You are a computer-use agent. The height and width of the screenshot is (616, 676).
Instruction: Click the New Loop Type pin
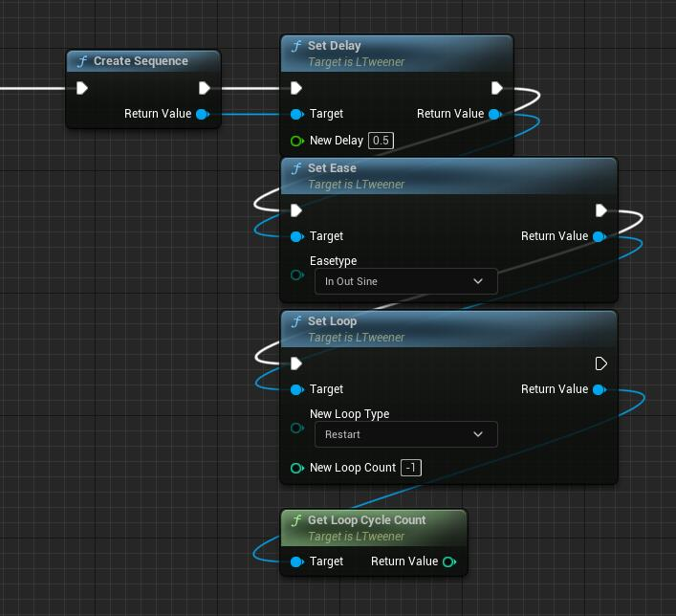click(x=296, y=429)
